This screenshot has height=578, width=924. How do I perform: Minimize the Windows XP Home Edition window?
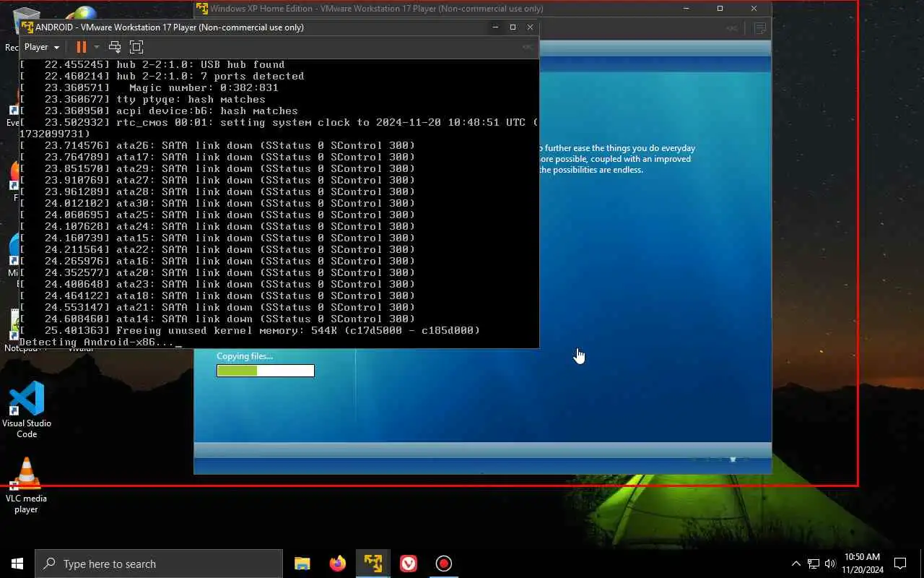[687, 9]
